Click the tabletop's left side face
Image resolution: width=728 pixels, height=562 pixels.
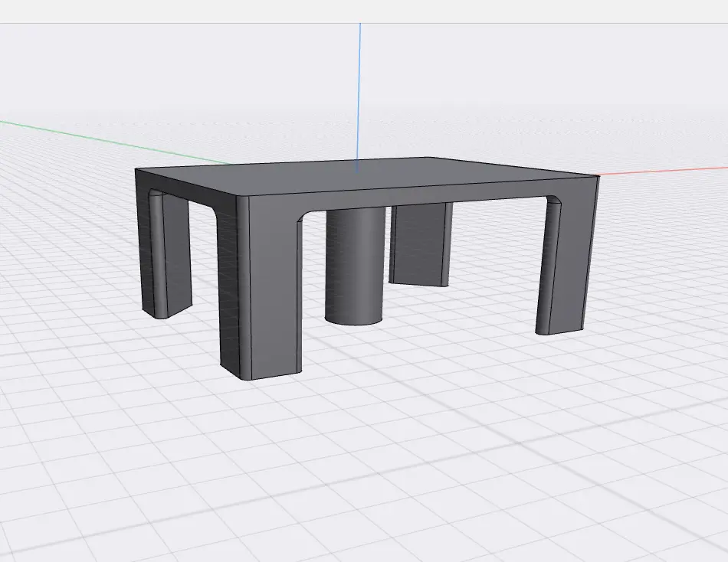[184, 186]
